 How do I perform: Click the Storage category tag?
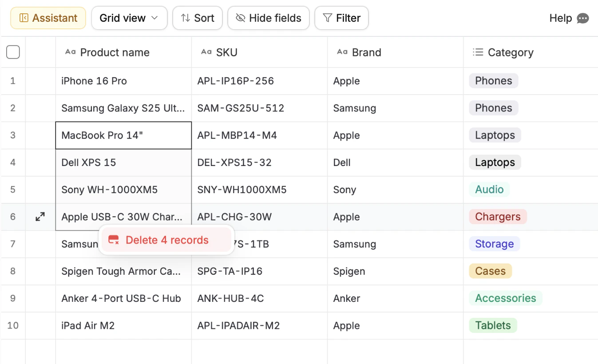click(495, 244)
